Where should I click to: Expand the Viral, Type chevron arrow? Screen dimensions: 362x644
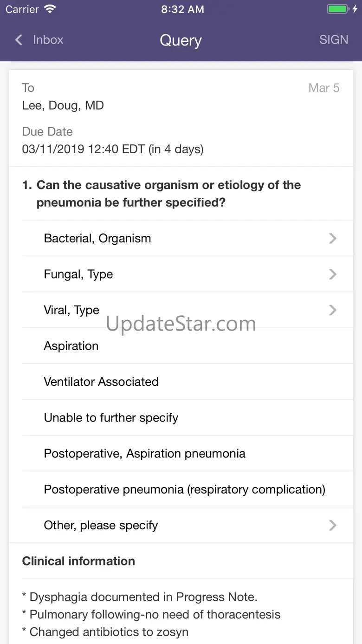[333, 310]
